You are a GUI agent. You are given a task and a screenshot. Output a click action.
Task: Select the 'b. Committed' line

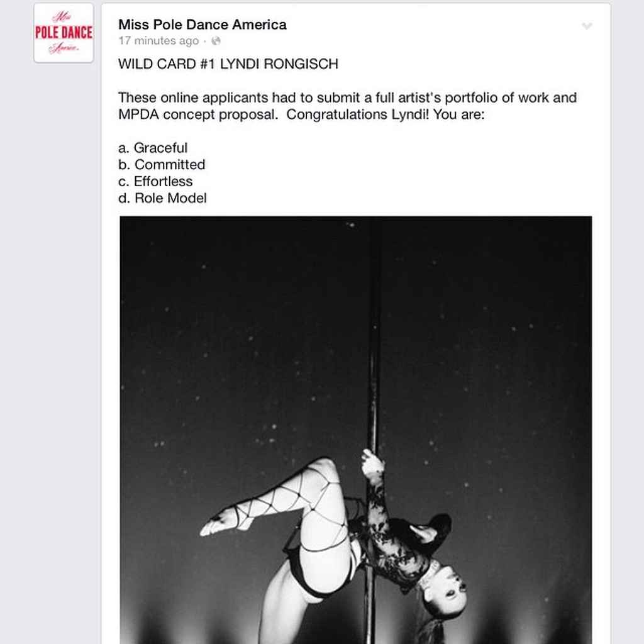(162, 165)
